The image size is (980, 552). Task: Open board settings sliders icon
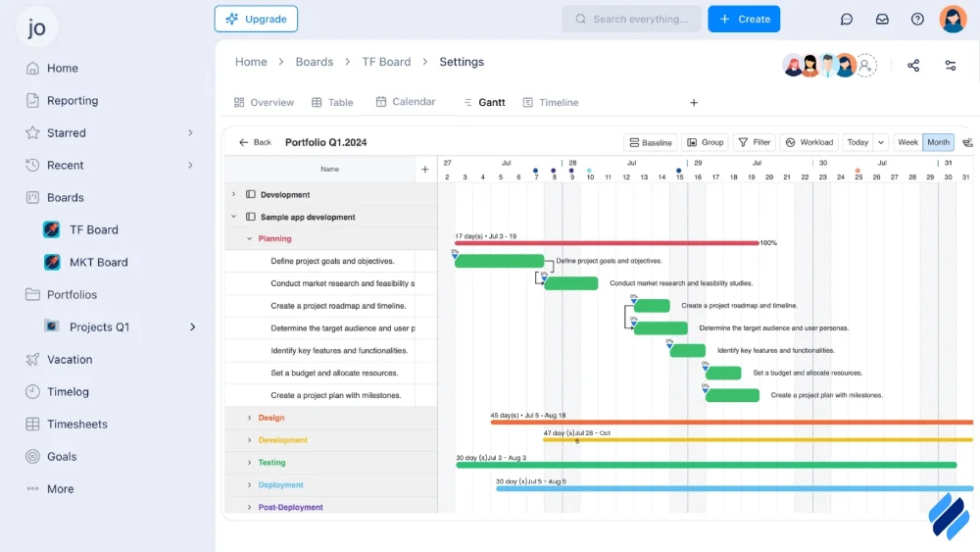(950, 66)
